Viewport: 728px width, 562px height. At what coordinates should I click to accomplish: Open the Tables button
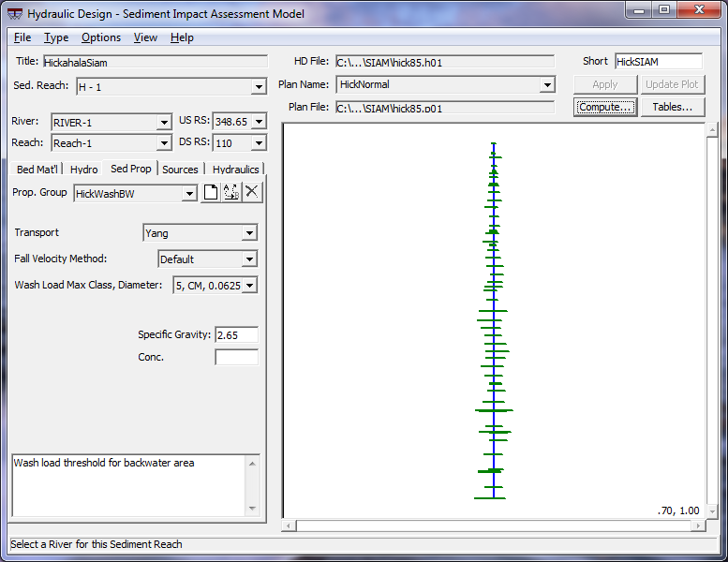point(672,107)
